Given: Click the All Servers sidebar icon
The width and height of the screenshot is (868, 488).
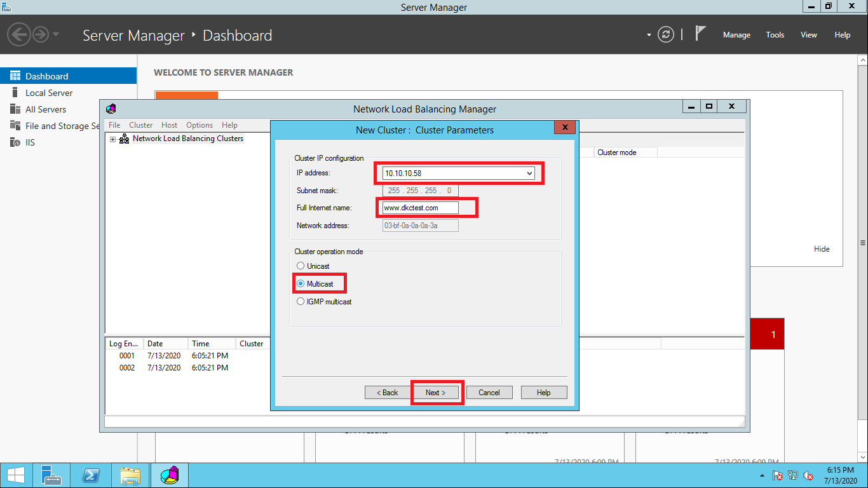Looking at the screenshot, I should [15, 109].
